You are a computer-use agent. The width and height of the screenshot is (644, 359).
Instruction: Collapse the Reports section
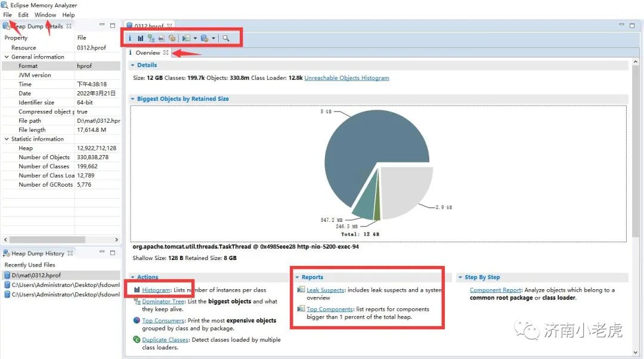(x=297, y=277)
